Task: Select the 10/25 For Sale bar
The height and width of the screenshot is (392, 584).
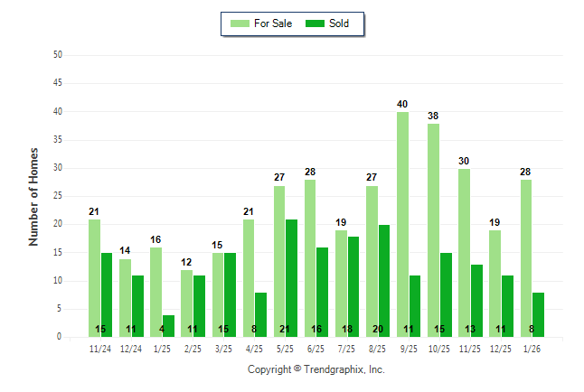Action: point(433,230)
